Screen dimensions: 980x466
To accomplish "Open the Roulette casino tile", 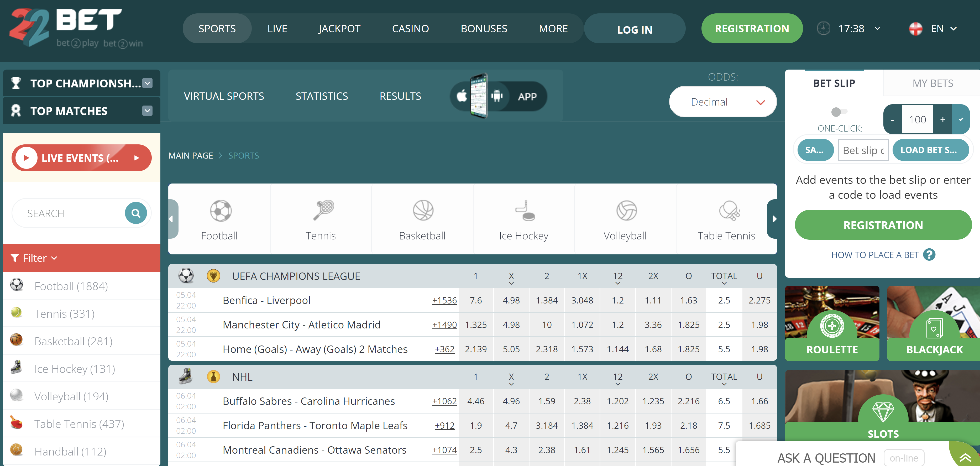I will click(832, 323).
